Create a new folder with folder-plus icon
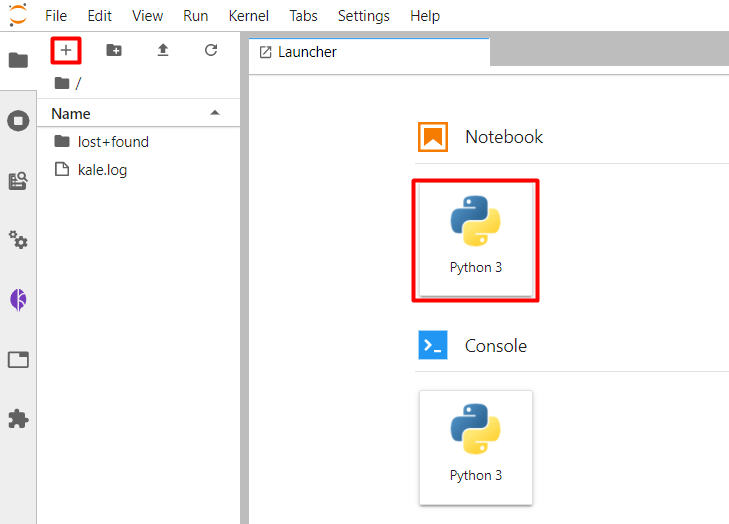The image size is (729, 524). pyautogui.click(x=114, y=50)
